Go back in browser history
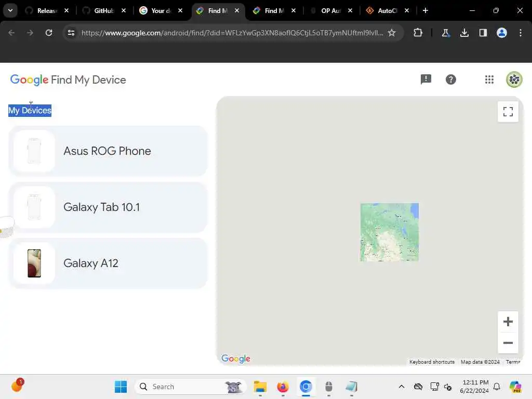532x399 pixels. point(11,33)
